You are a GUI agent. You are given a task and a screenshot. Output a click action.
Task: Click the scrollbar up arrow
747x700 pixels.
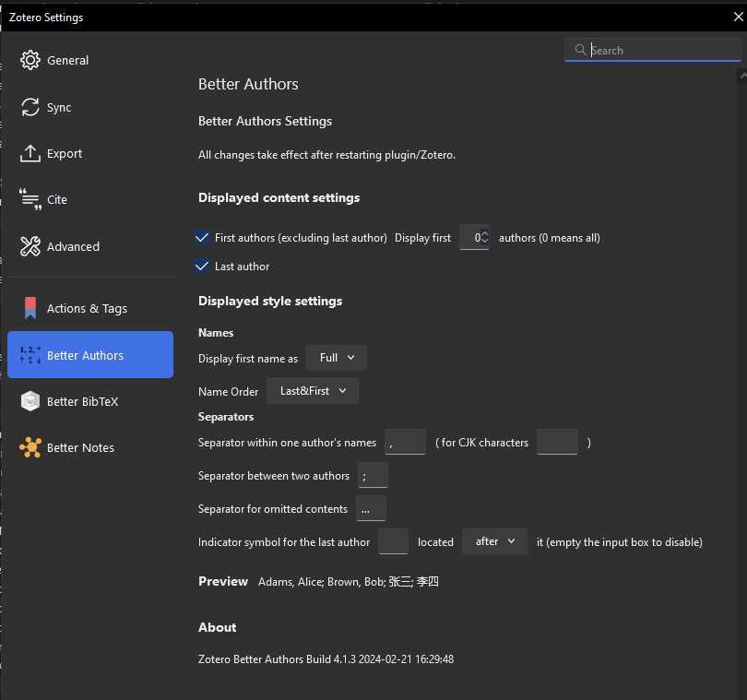coord(742,77)
